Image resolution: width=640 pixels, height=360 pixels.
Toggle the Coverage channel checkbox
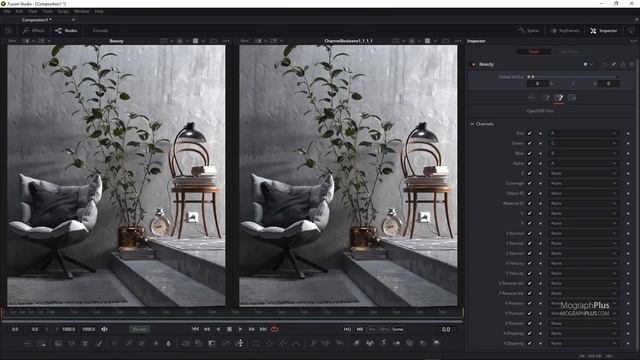click(x=530, y=183)
